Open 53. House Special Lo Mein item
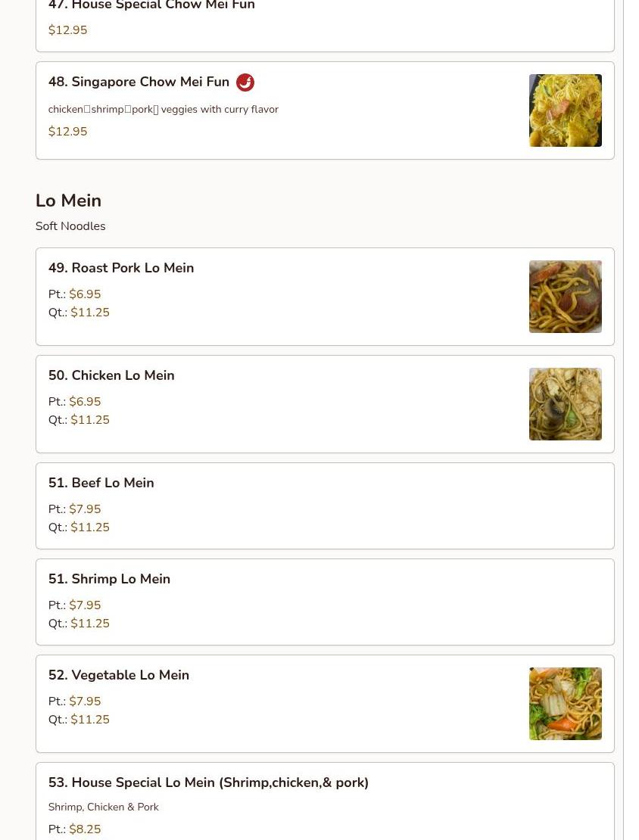Image resolution: width=639 pixels, height=840 pixels. click(x=325, y=801)
